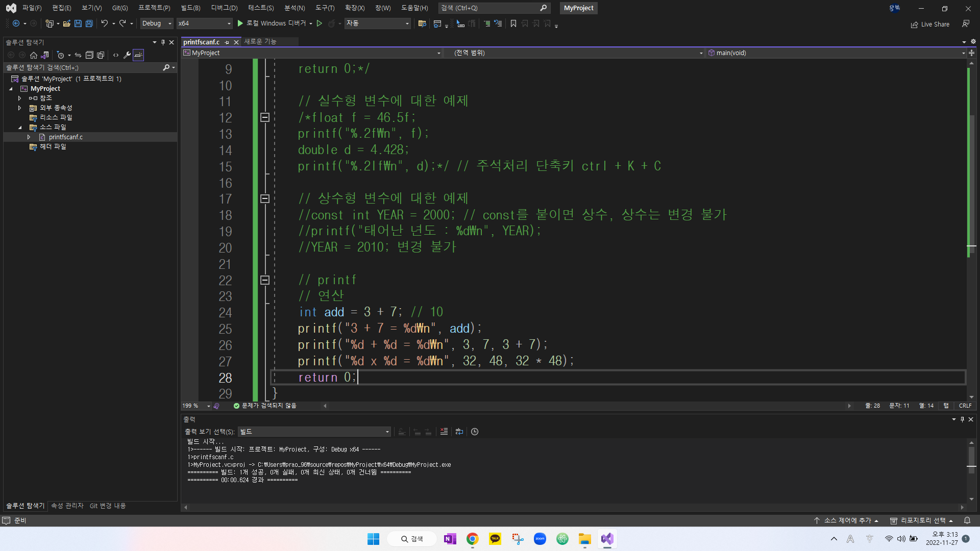This screenshot has height=551, width=980.
Task: Start 로컬 Windows 디버거
Action: pyautogui.click(x=272, y=23)
